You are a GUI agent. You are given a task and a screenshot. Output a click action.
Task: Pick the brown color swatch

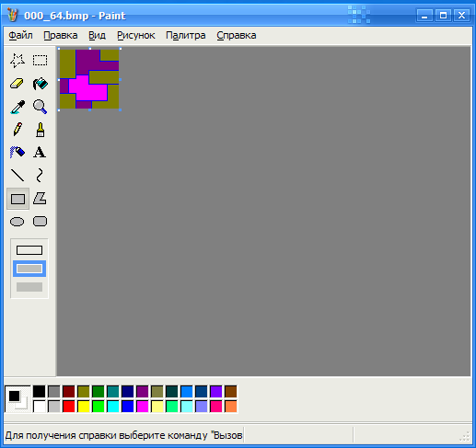pyautogui.click(x=231, y=392)
